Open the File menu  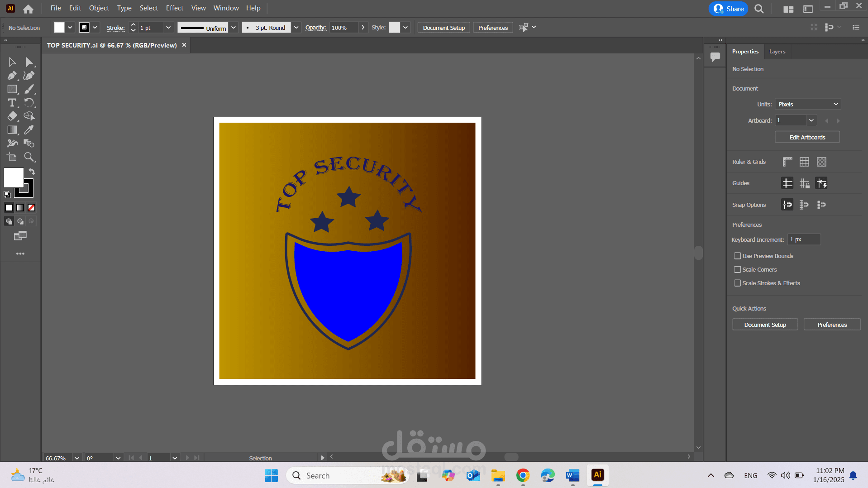click(x=56, y=8)
